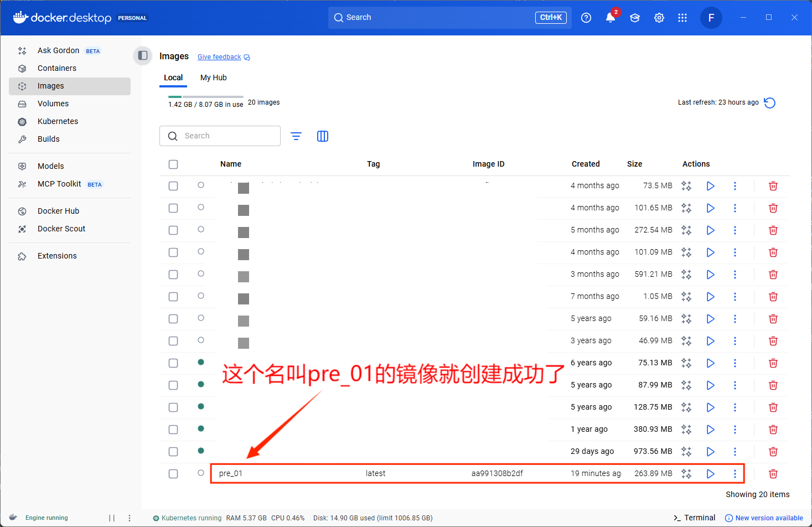Collapse the left sidebar panel
The width and height of the screenshot is (812, 527).
click(x=143, y=55)
